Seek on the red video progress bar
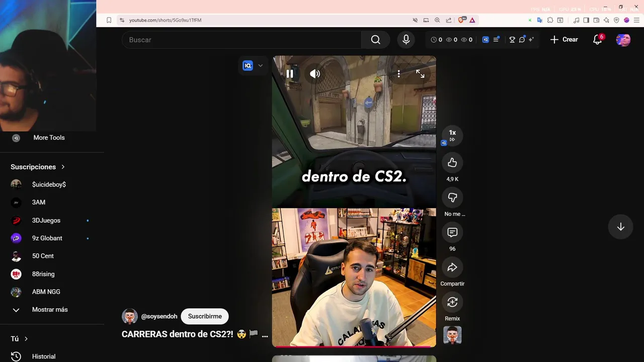The height and width of the screenshot is (362, 644). pyautogui.click(x=354, y=346)
